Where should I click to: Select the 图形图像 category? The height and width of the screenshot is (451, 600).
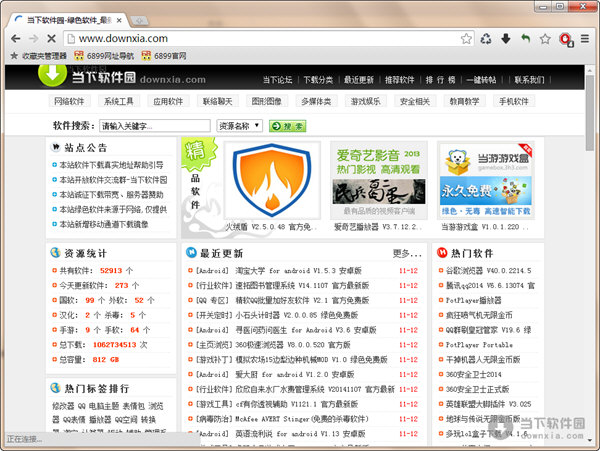click(x=267, y=101)
